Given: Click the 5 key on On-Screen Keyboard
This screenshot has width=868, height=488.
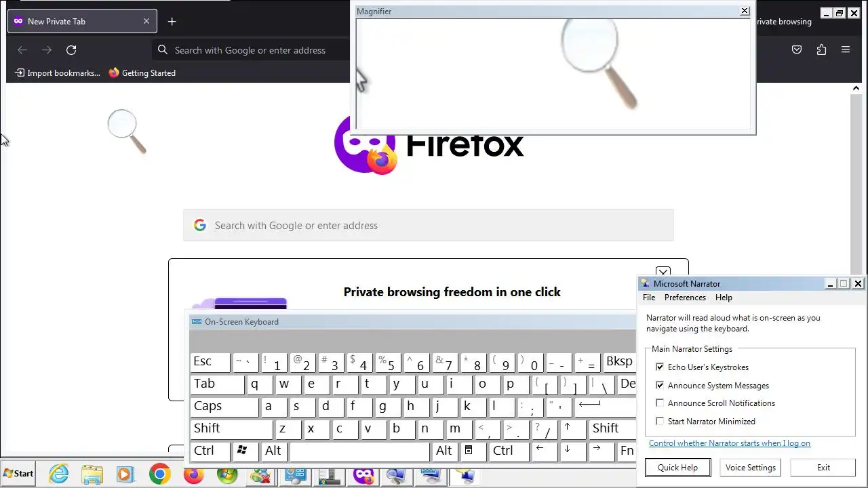Looking at the screenshot, I should [388, 363].
